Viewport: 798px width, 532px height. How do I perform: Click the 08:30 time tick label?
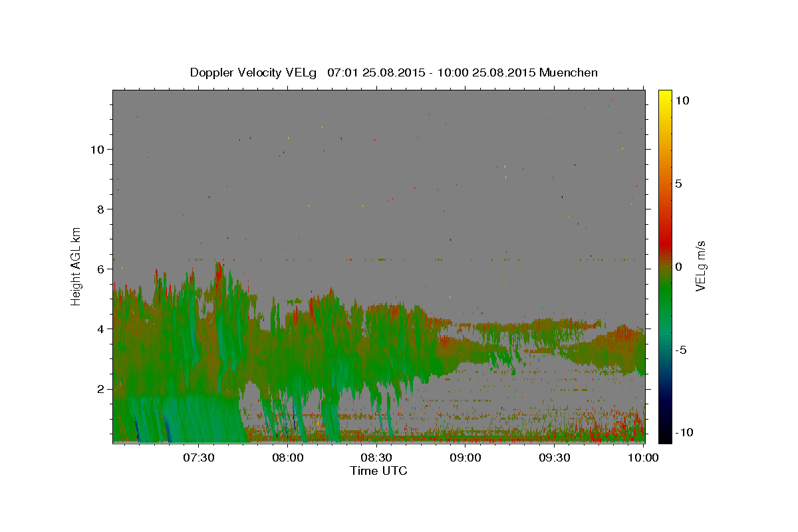[x=376, y=458]
